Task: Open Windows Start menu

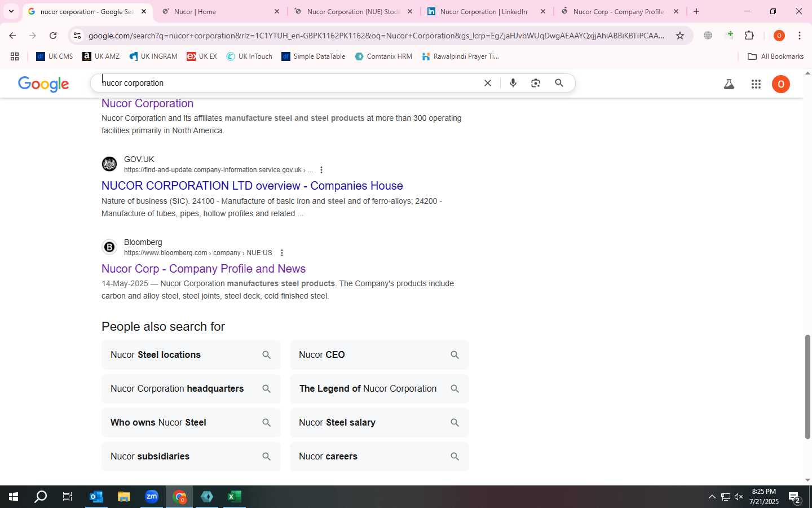Action: [14, 497]
